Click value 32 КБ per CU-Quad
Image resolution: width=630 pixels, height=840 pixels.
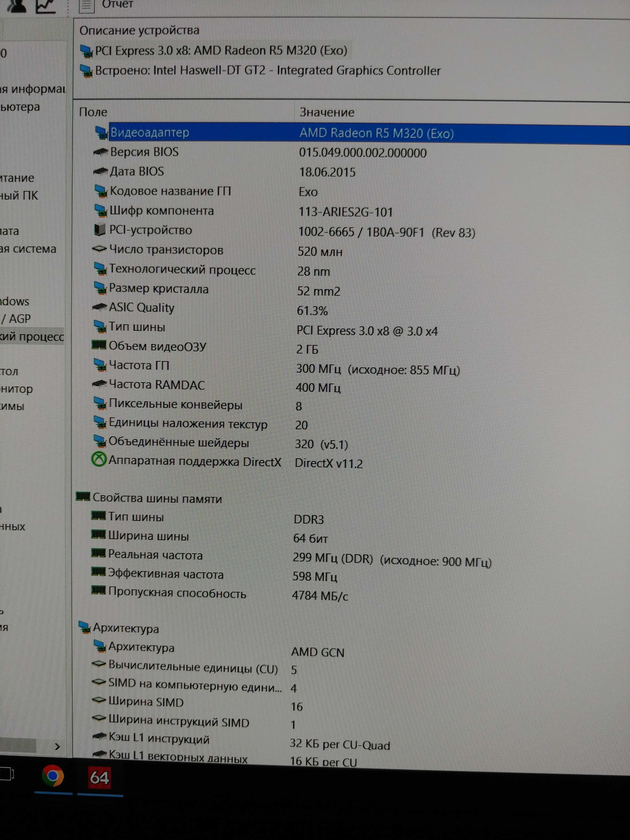pos(340,744)
